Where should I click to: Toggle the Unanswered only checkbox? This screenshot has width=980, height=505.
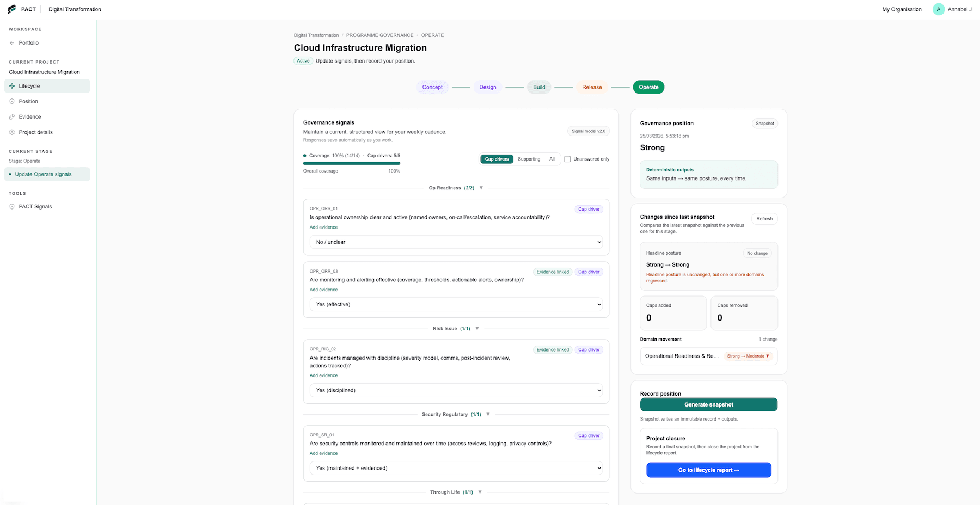567,159
